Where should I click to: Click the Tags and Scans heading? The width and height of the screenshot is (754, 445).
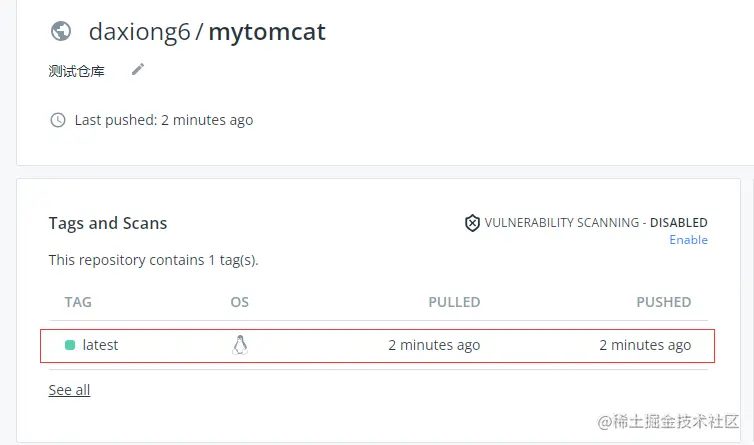tap(108, 223)
